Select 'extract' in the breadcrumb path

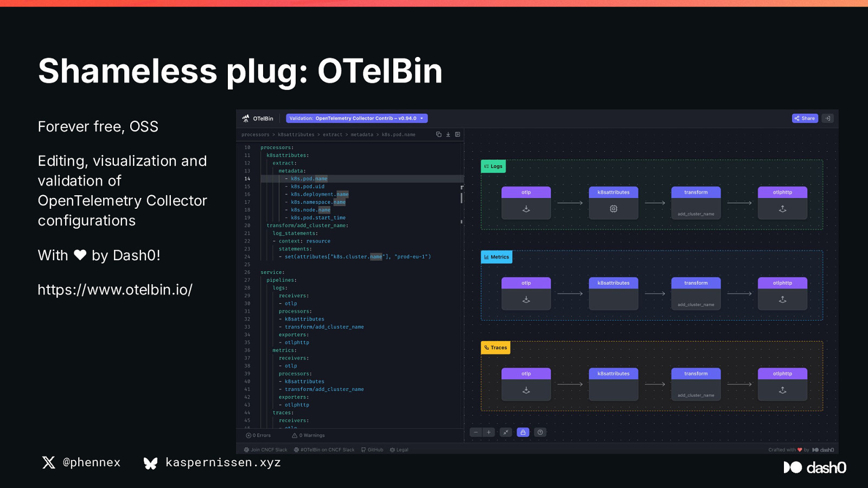333,134
